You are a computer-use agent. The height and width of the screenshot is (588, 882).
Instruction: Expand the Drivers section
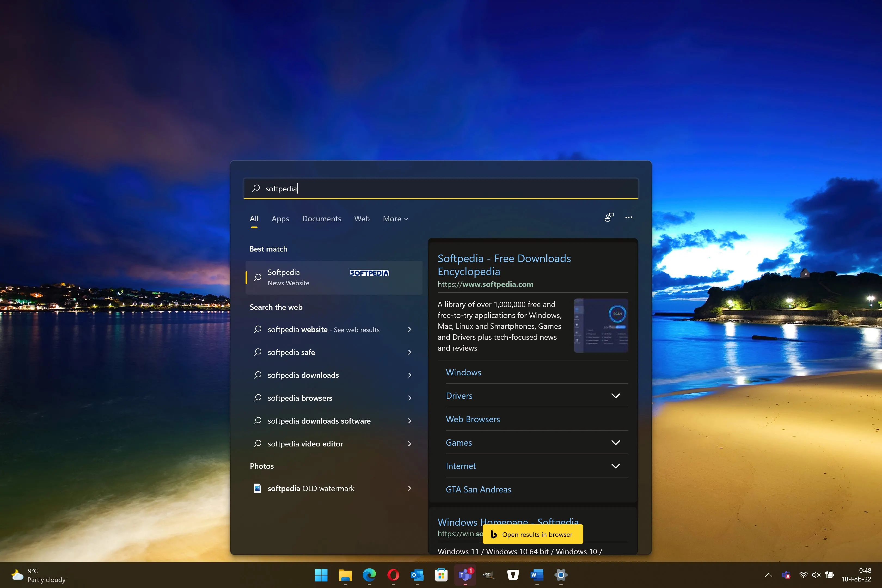615,396
